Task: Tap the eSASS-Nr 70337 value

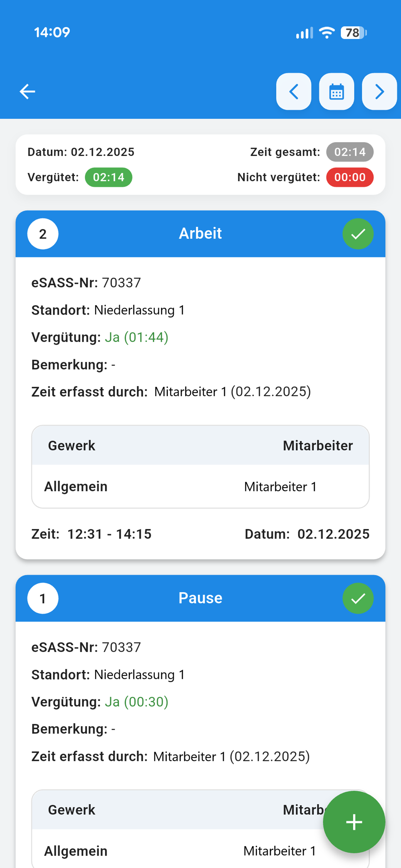Action: (121, 283)
